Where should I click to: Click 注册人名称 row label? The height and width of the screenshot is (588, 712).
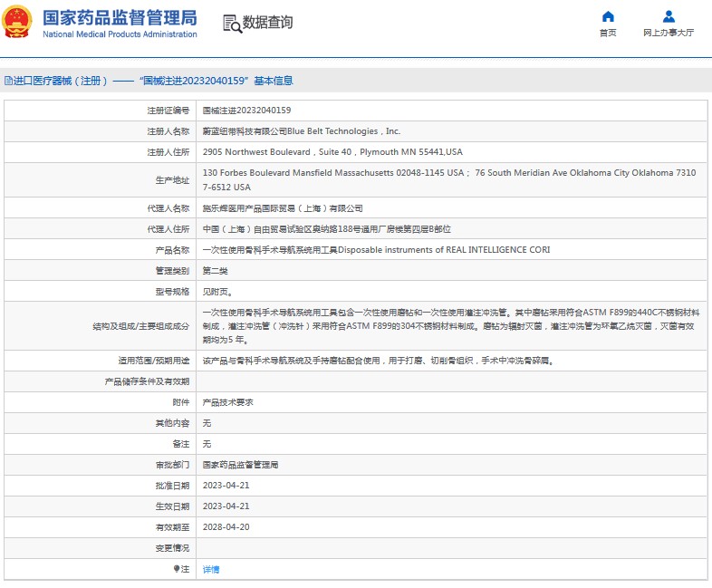(x=168, y=131)
